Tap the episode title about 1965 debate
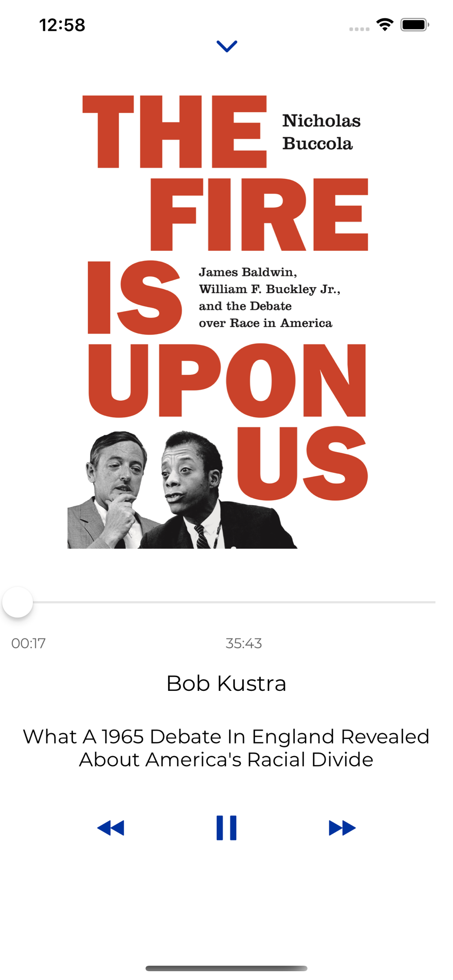The image size is (453, 980). point(226,748)
